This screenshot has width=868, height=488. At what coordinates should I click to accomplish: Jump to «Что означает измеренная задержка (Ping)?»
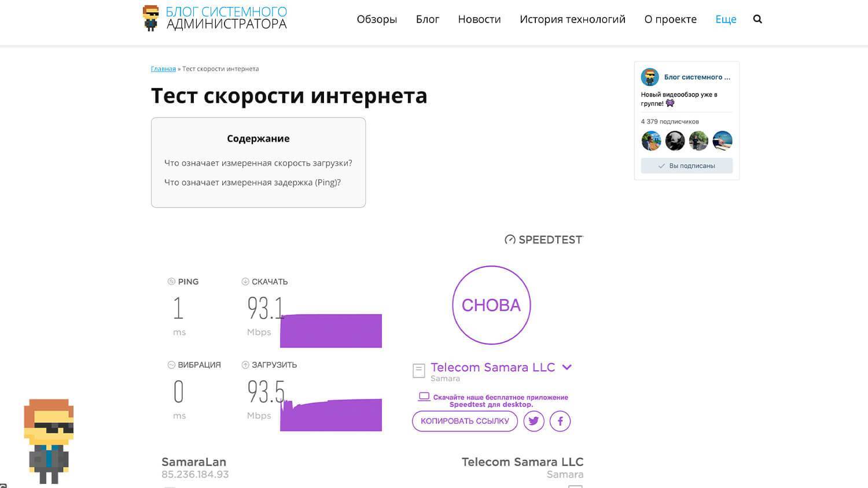(x=252, y=183)
